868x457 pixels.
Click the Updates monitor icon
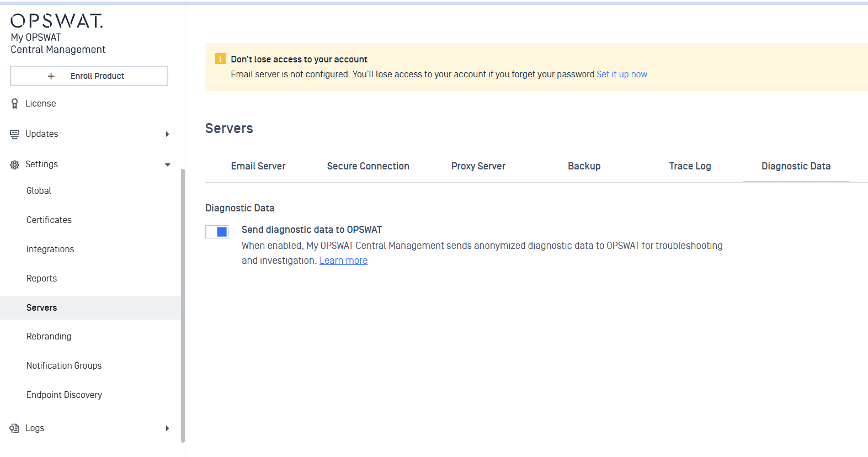[x=15, y=134]
